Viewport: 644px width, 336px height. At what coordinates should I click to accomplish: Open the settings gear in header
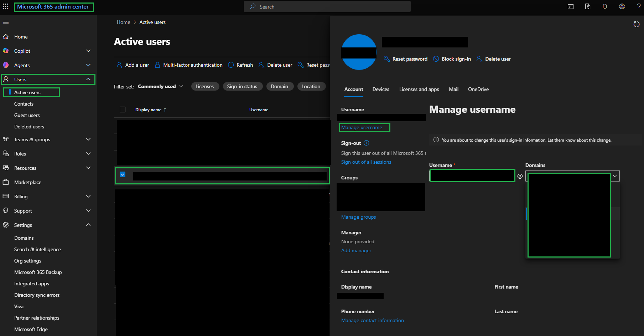click(622, 6)
